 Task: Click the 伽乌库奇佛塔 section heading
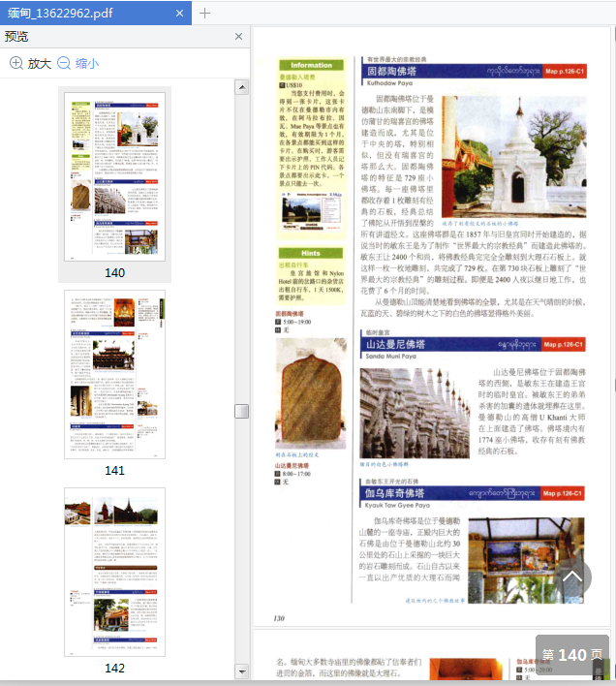click(x=394, y=493)
